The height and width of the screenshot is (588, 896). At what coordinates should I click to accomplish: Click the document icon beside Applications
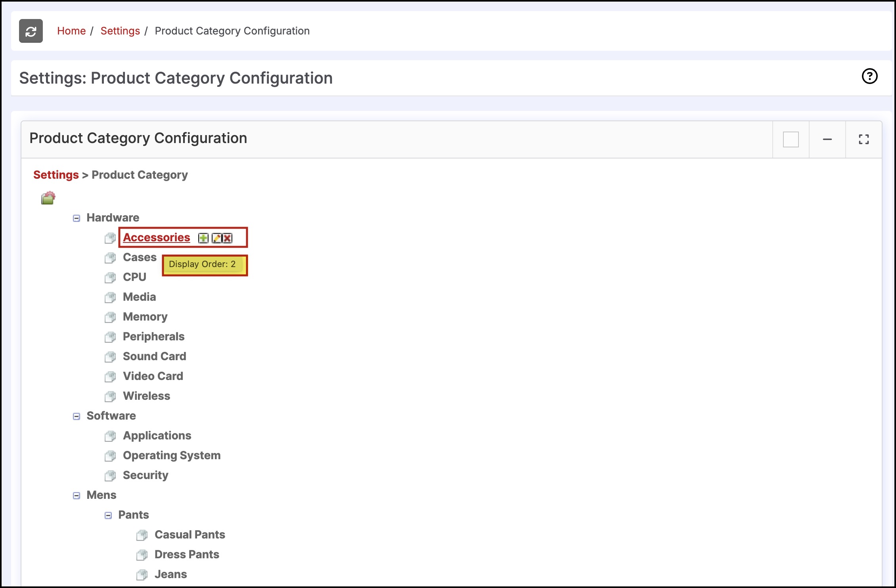[110, 436]
